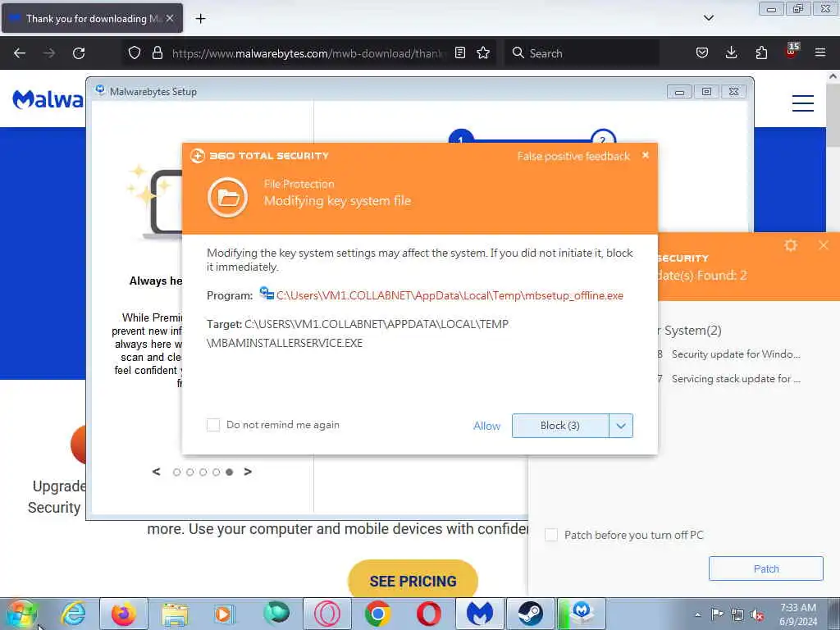Allow the file modification
Screen dimensions: 840x630
[486, 426]
